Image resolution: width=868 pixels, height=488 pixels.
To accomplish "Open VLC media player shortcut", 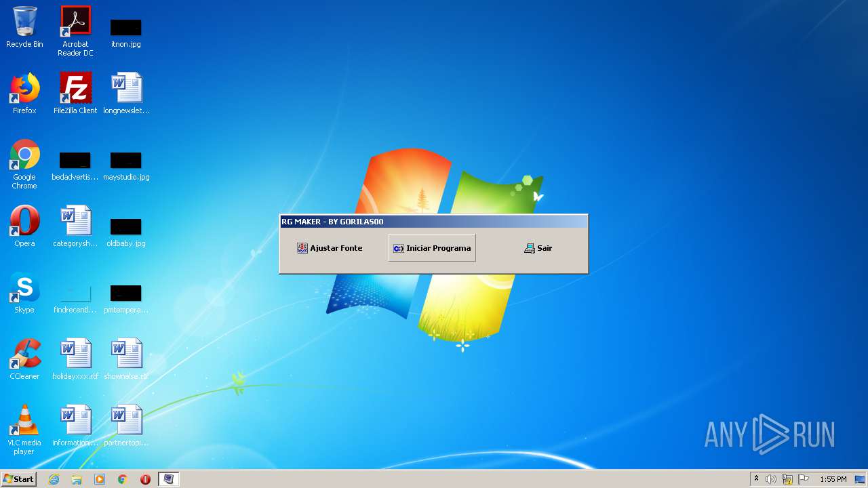I will pyautogui.click(x=24, y=430).
